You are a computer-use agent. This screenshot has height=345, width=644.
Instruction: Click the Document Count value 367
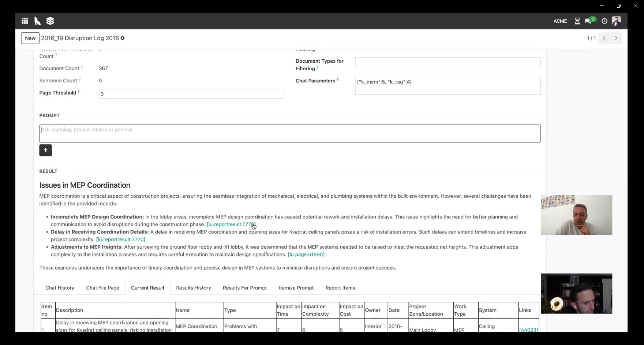tap(103, 68)
